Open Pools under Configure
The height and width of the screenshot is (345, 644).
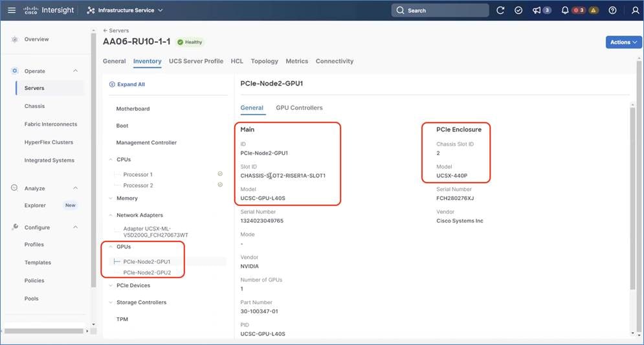(31, 298)
